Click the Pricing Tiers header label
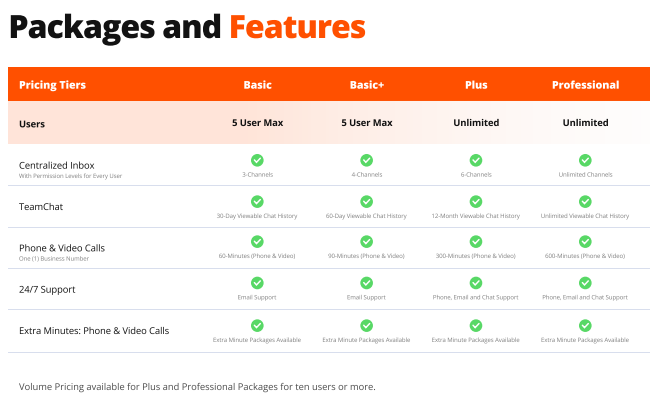 (53, 85)
